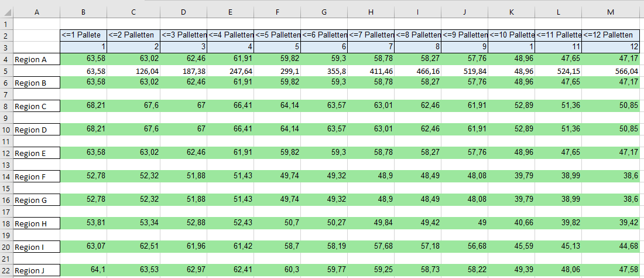
Task: Select row header 13
Action: 6,165
